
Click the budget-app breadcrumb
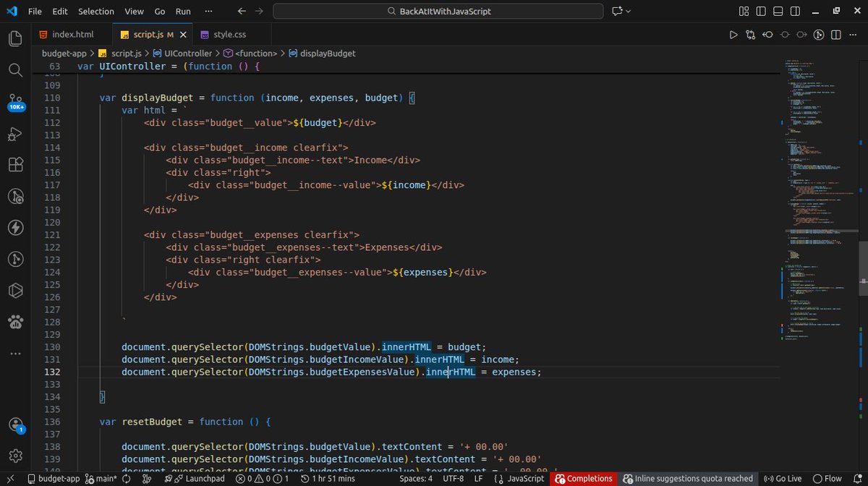[x=64, y=54]
